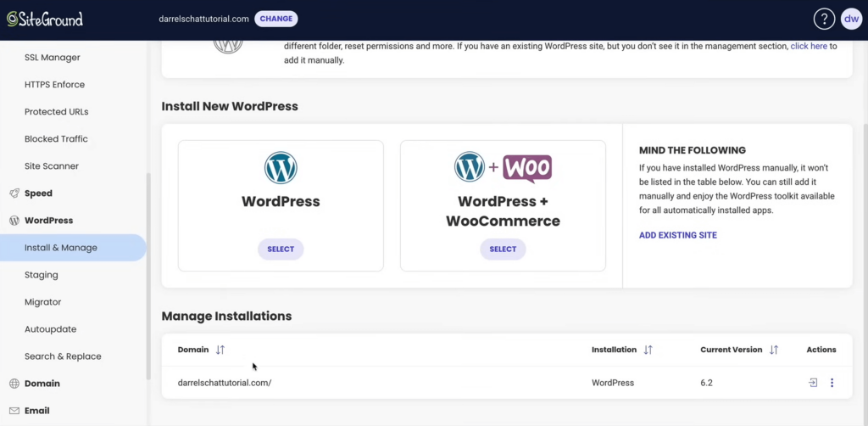Open the help question mark icon
868x426 pixels.
coord(824,19)
